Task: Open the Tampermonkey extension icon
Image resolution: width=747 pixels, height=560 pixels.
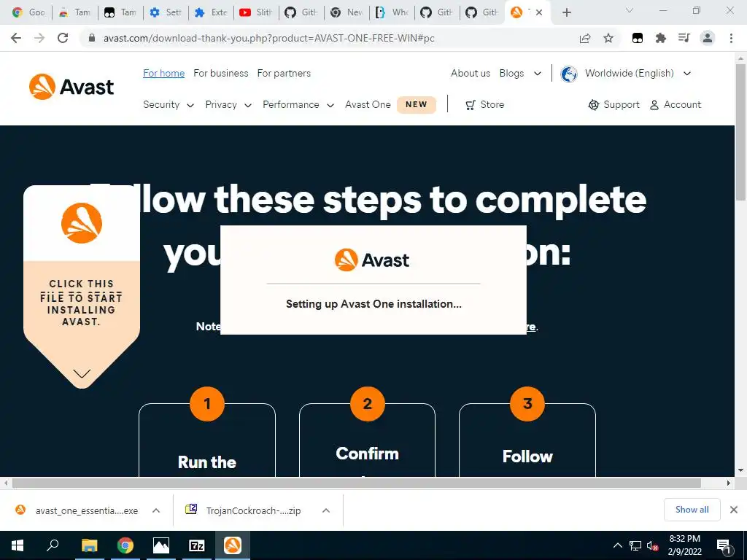Action: [638, 38]
